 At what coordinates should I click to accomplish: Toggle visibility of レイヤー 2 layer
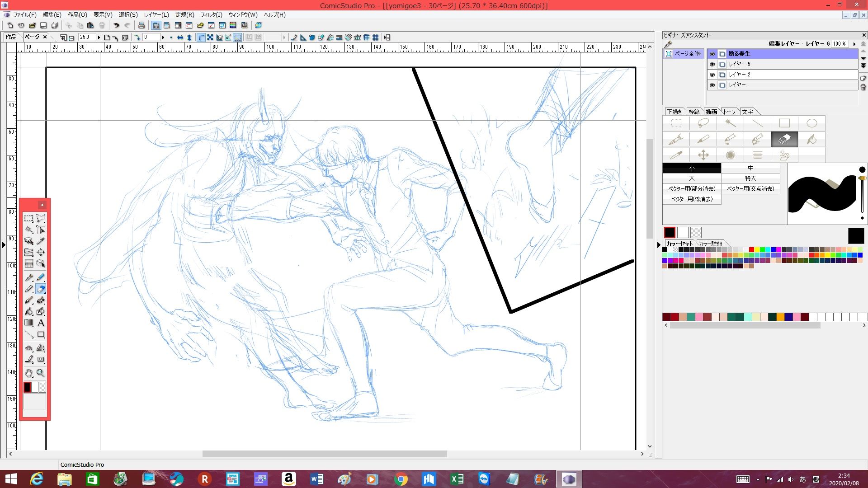pyautogui.click(x=712, y=75)
